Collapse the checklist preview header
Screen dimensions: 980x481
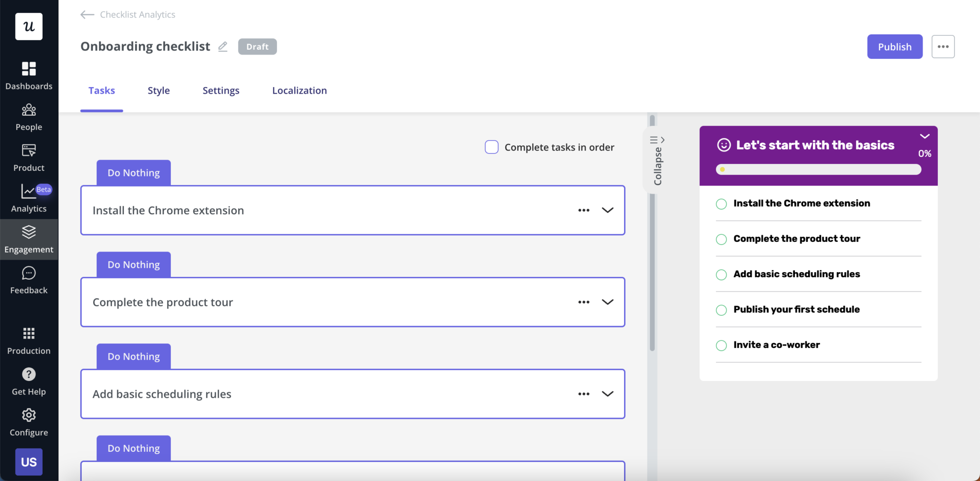pos(924,136)
